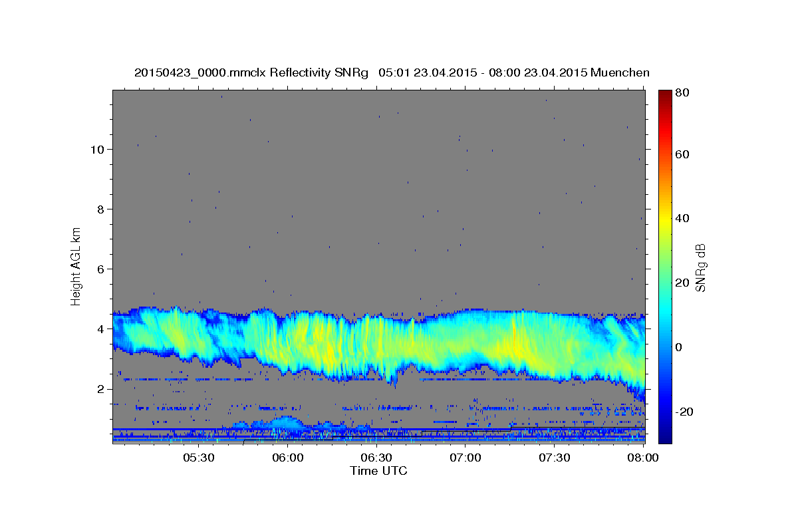Screen dimensions: 798x532
Task: Click the 07:00 time tick label
Action: pyautogui.click(x=465, y=458)
